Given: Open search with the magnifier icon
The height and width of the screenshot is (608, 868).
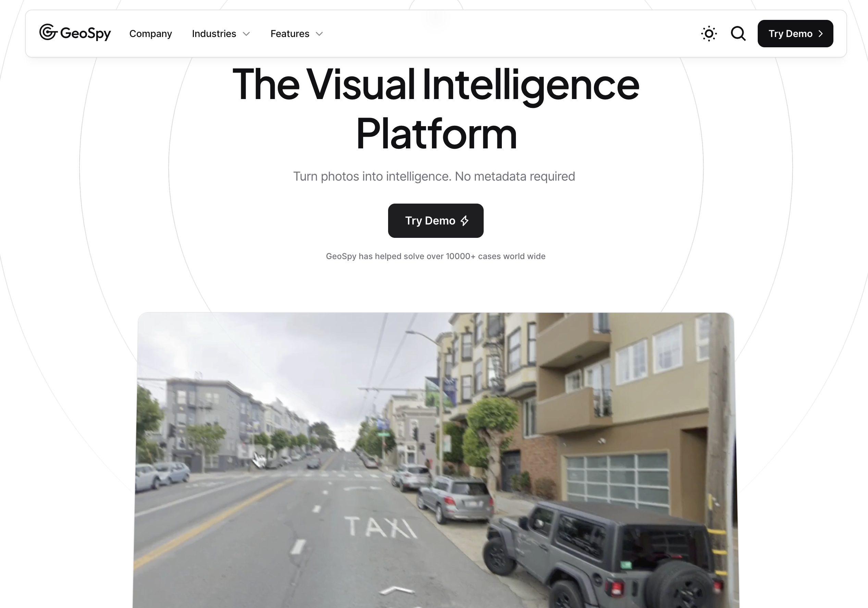Looking at the screenshot, I should [738, 34].
